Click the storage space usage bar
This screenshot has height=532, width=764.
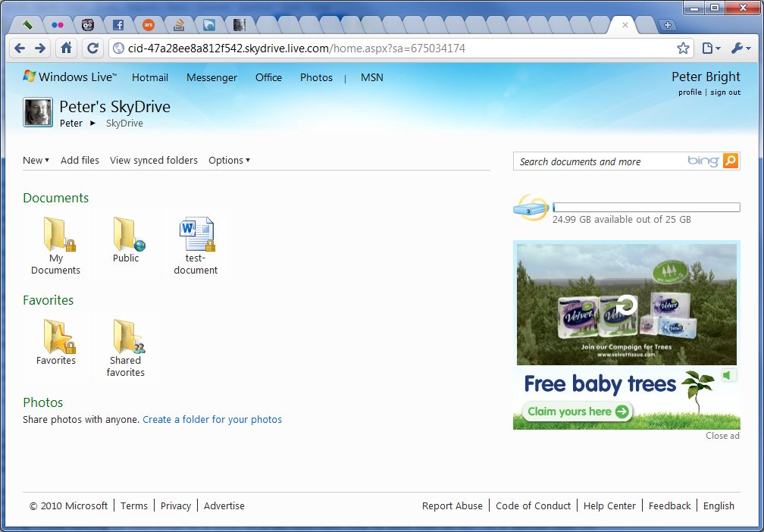tap(647, 208)
